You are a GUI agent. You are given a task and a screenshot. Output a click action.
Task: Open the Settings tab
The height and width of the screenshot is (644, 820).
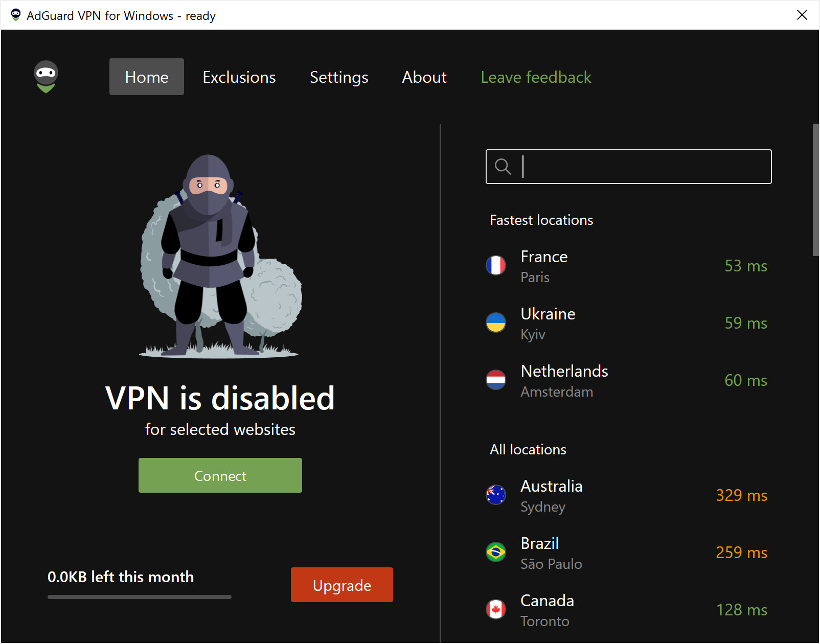(x=339, y=77)
